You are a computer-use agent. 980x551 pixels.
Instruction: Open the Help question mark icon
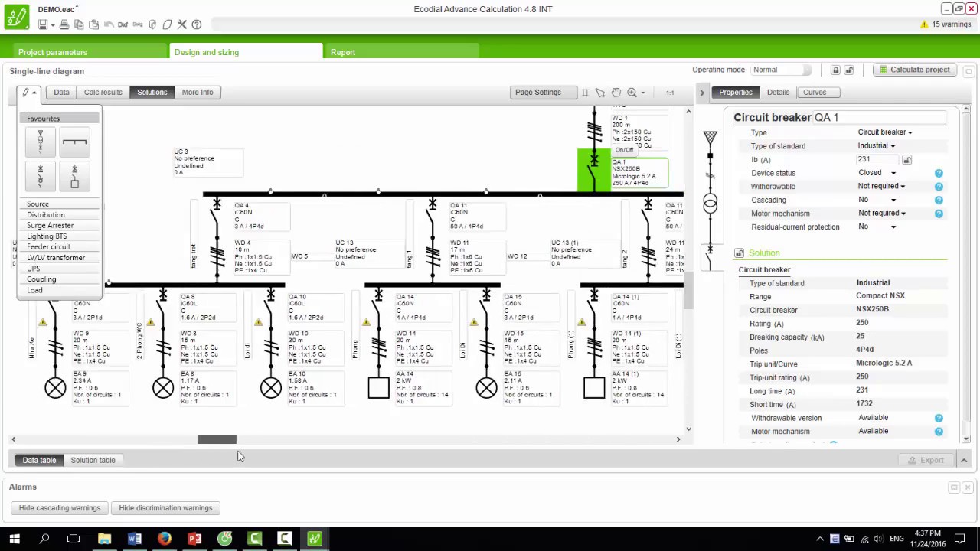(x=197, y=24)
